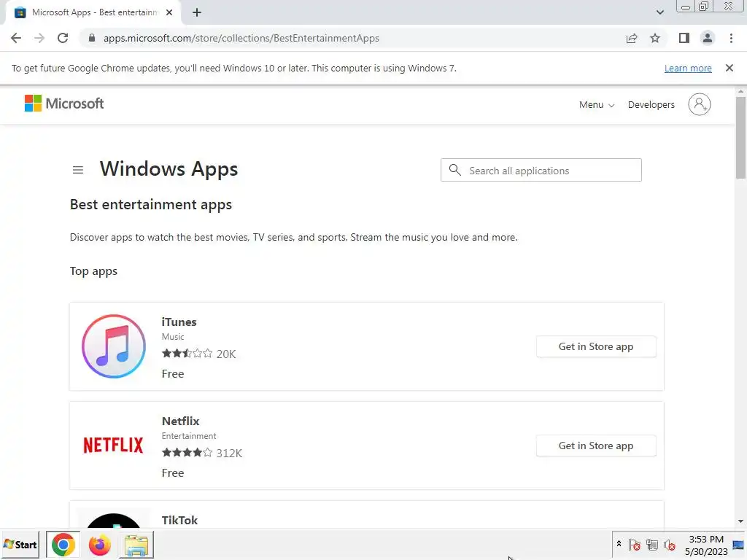Screen dimensions: 747x560
Task: Bookmark this page with the star icon
Action: click(655, 38)
